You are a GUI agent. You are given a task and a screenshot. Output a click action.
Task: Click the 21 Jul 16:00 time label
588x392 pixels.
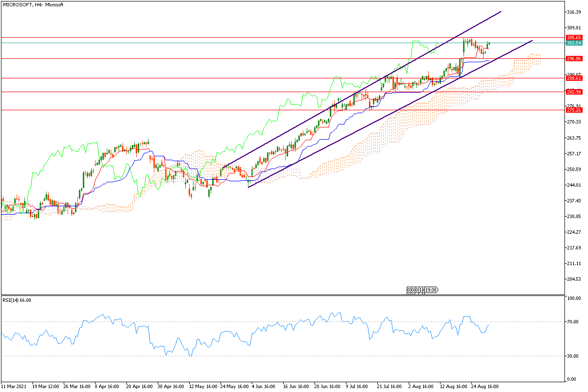pos(390,386)
